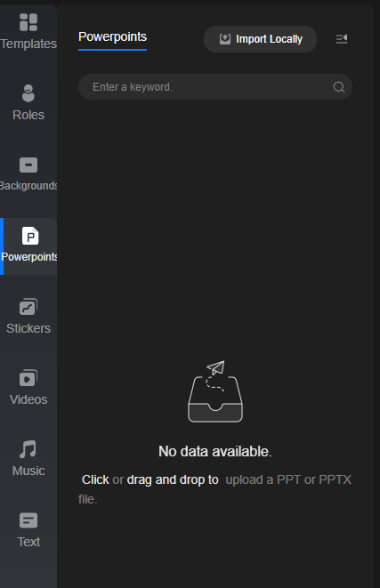Open the Stickers sidebar icon

[x=28, y=307]
